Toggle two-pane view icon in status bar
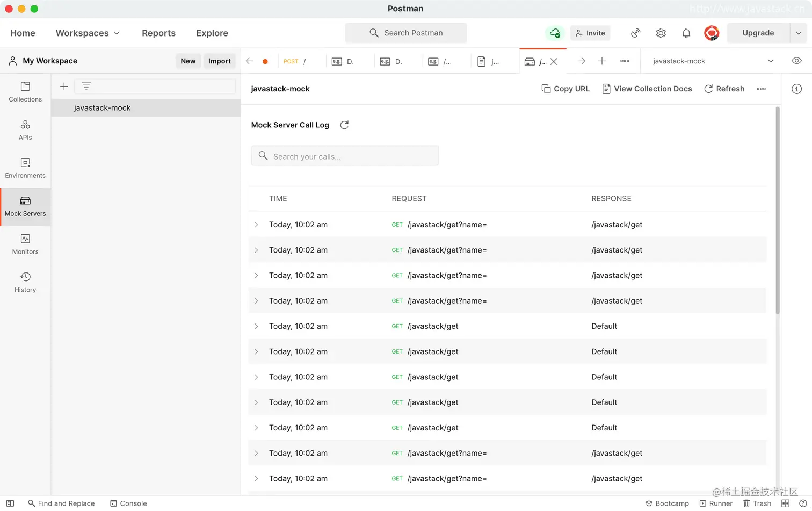Image resolution: width=812 pixels, height=511 pixels. tap(785, 503)
